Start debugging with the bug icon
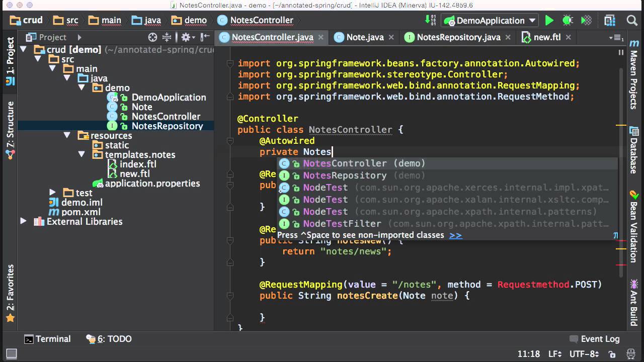 pyautogui.click(x=568, y=21)
